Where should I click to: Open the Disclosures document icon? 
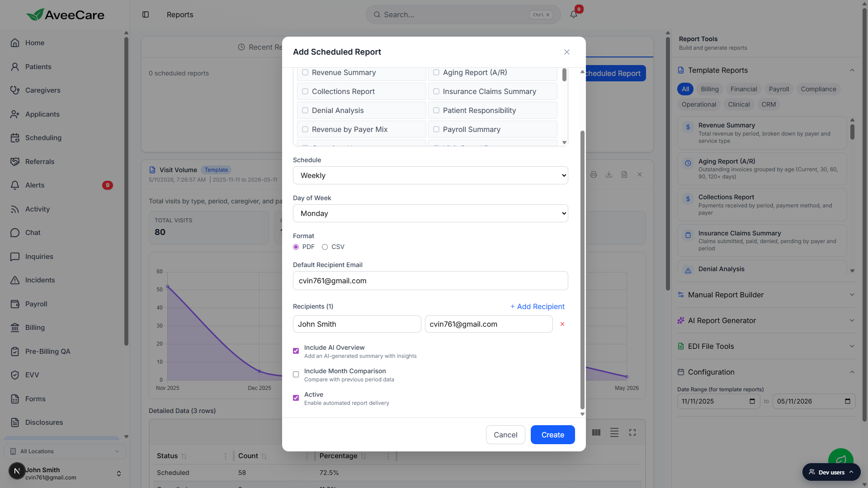(x=15, y=422)
